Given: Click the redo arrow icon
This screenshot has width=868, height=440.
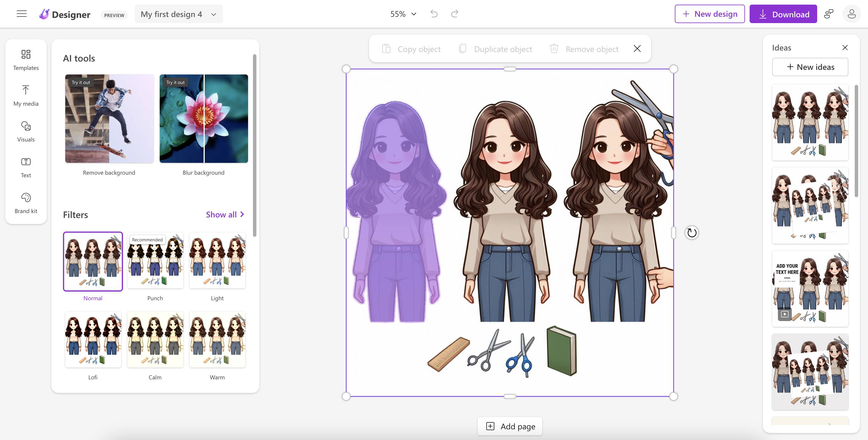Looking at the screenshot, I should tap(455, 14).
